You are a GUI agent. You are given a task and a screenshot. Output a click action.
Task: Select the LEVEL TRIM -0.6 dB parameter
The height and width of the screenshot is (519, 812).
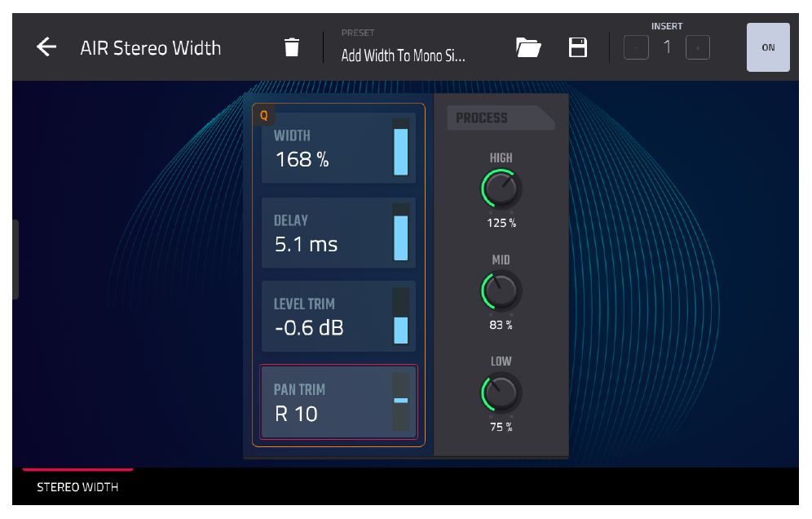tap(338, 317)
